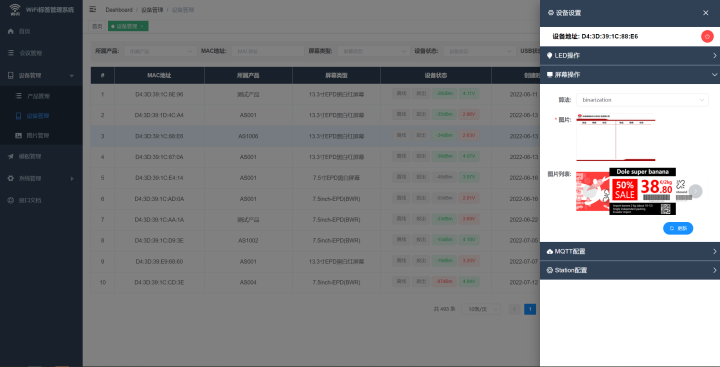Click the MAC地址 search input field
The image size is (720, 367).
[268, 51]
